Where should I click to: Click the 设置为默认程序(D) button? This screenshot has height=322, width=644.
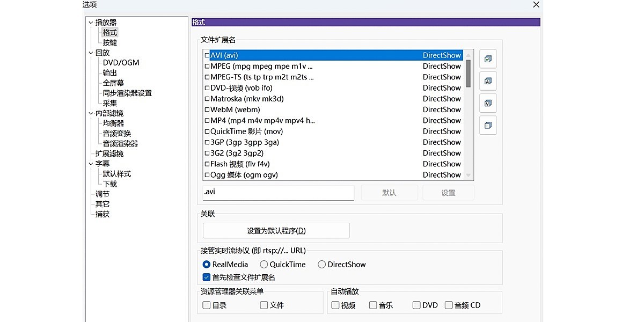276,230
